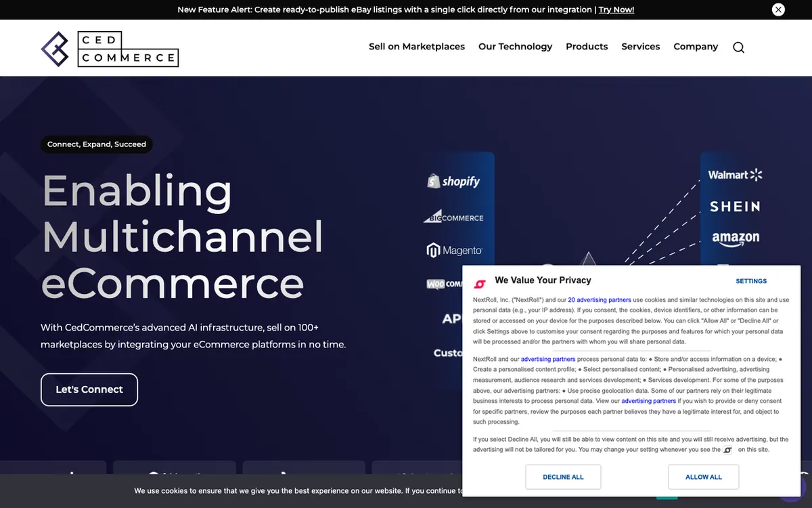This screenshot has width=812, height=508.
Task: Click the Walmart logo
Action: 735,175
